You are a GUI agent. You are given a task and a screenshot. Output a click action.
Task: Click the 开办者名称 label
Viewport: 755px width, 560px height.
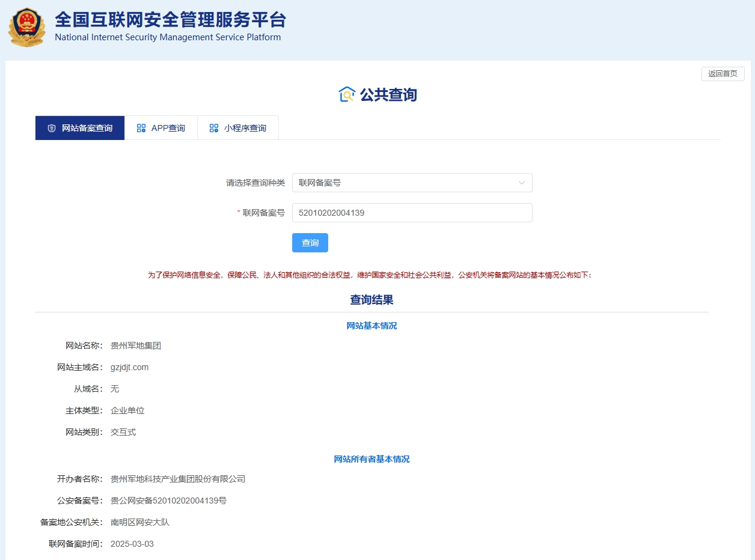(x=80, y=479)
